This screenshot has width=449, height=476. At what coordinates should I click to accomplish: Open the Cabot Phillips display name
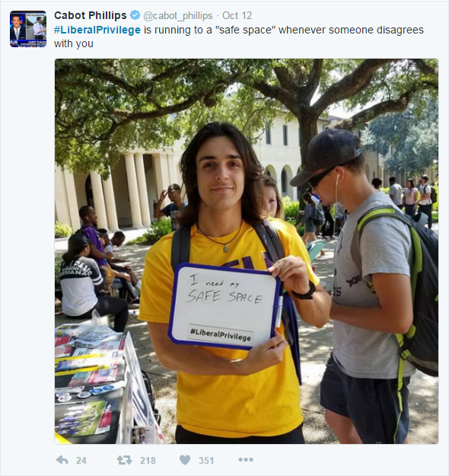click(91, 15)
